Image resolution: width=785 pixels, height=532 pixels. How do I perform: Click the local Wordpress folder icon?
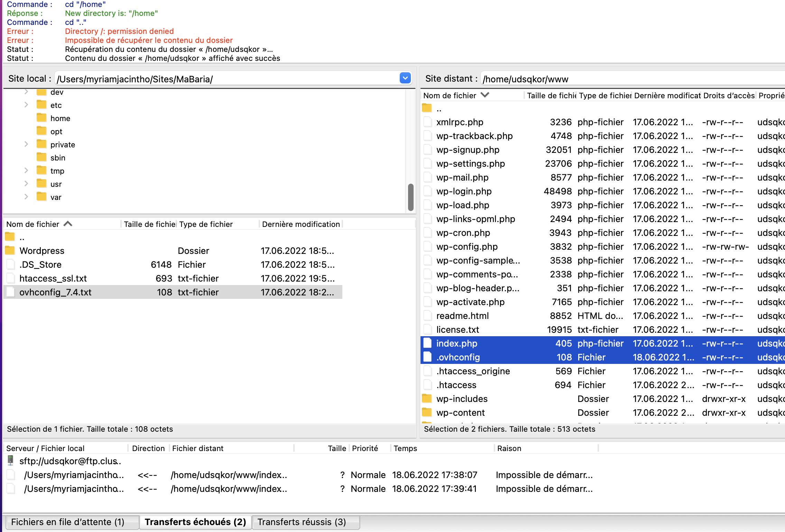pos(10,250)
